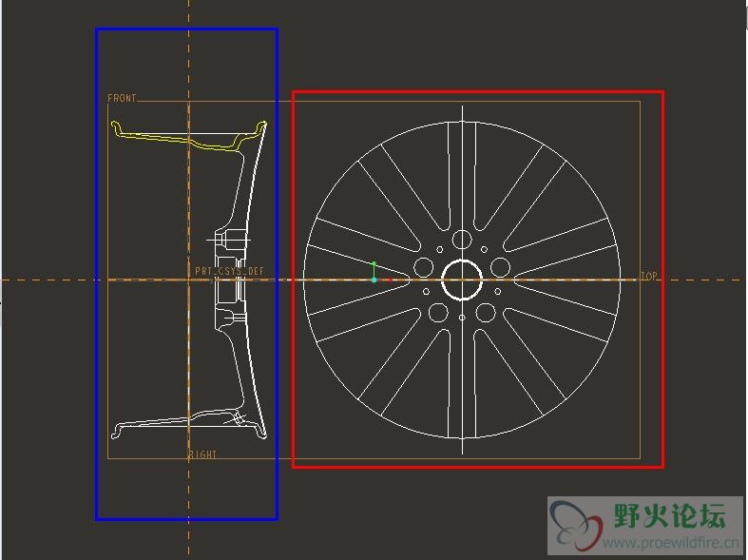Select the yellow highlighted rim profile sketch
The image size is (748, 560).
click(x=189, y=136)
